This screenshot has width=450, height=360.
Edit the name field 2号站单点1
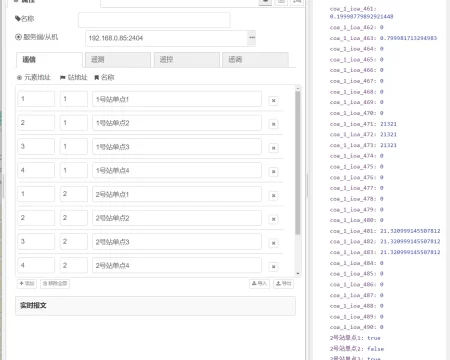pyautogui.click(x=177, y=194)
